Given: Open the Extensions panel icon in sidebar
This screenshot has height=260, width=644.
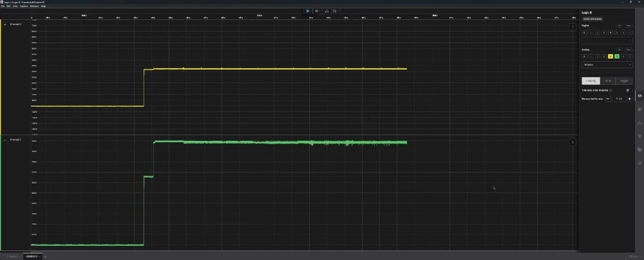Looking at the screenshot, I should click(x=639, y=149).
